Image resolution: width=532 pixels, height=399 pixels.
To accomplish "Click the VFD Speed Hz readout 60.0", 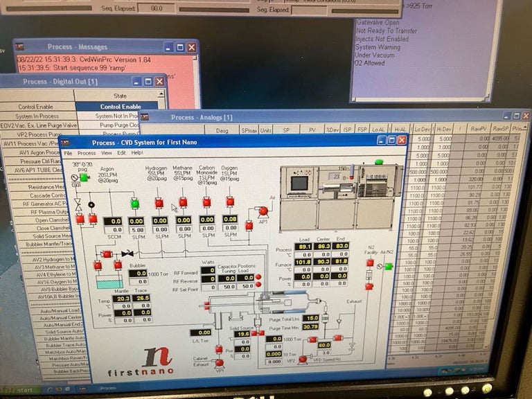I will point(324,345).
